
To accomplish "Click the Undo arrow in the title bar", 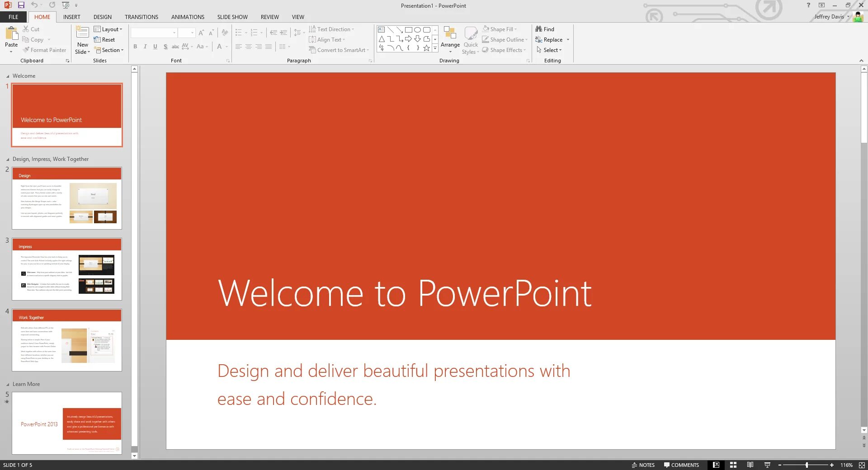I will (x=34, y=5).
